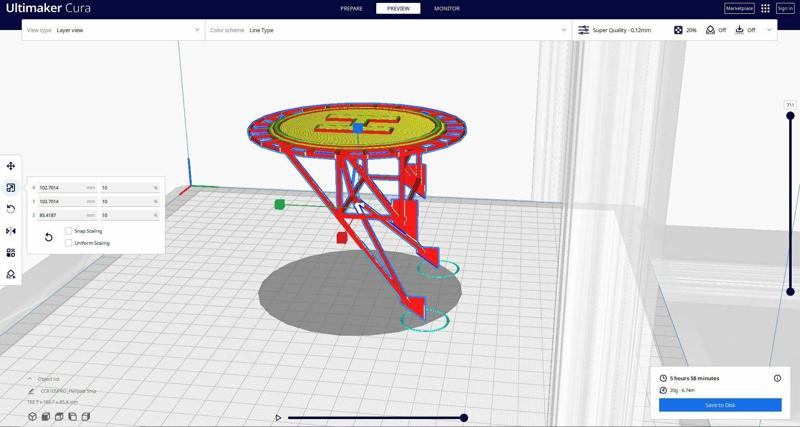Click the 20% infill value text
The image size is (800, 427).
point(691,30)
